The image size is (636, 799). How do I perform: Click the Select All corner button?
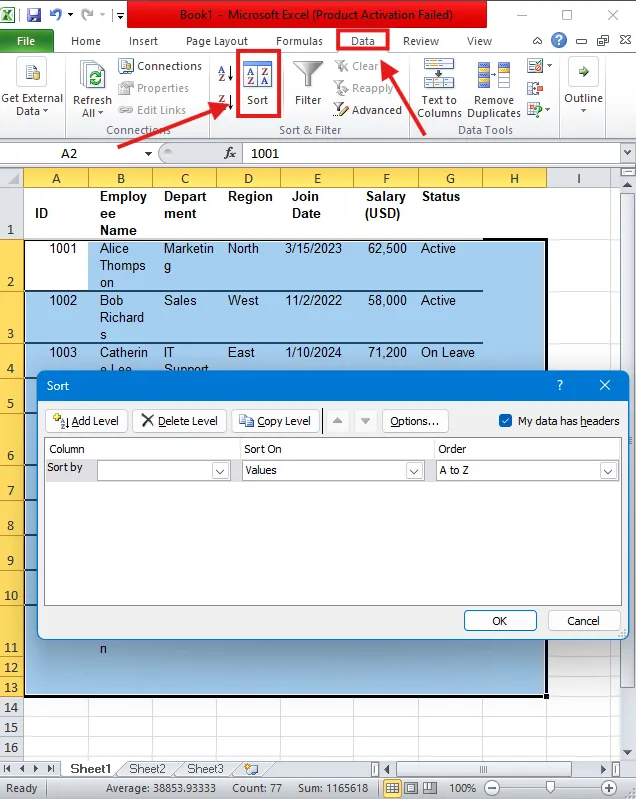(12, 178)
